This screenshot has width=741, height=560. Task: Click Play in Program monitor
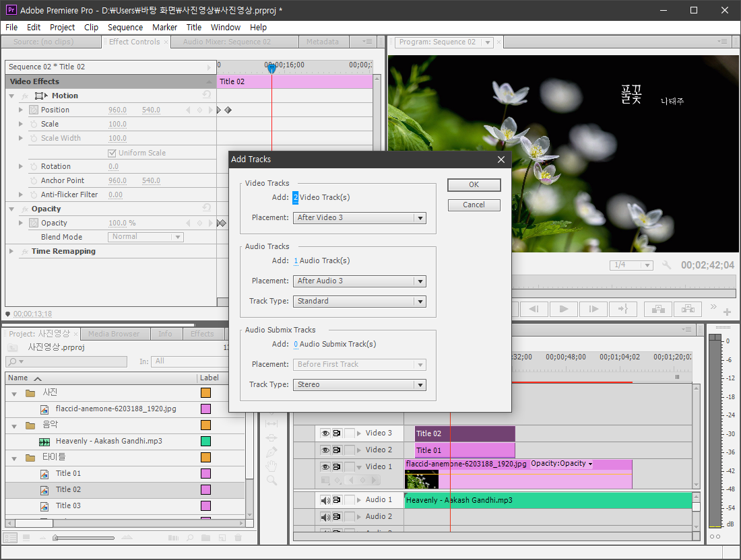(564, 309)
